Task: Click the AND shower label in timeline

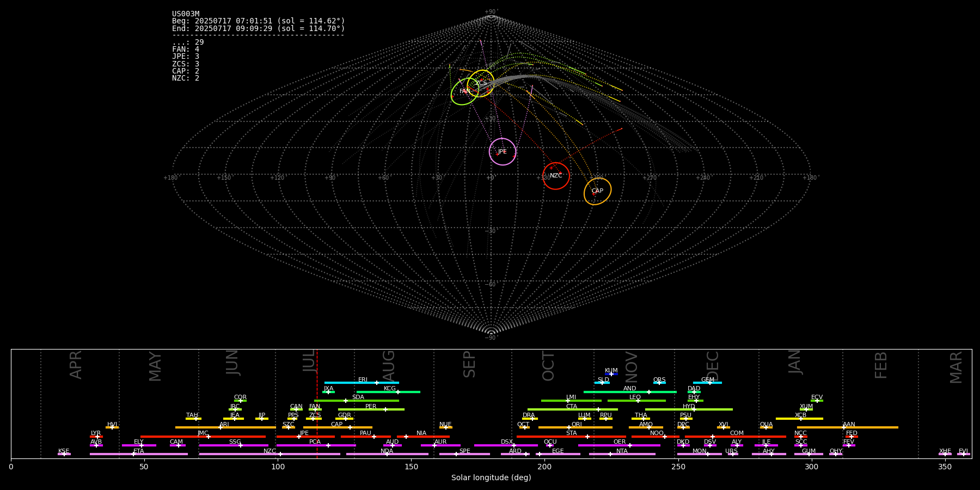Action: pos(630,389)
